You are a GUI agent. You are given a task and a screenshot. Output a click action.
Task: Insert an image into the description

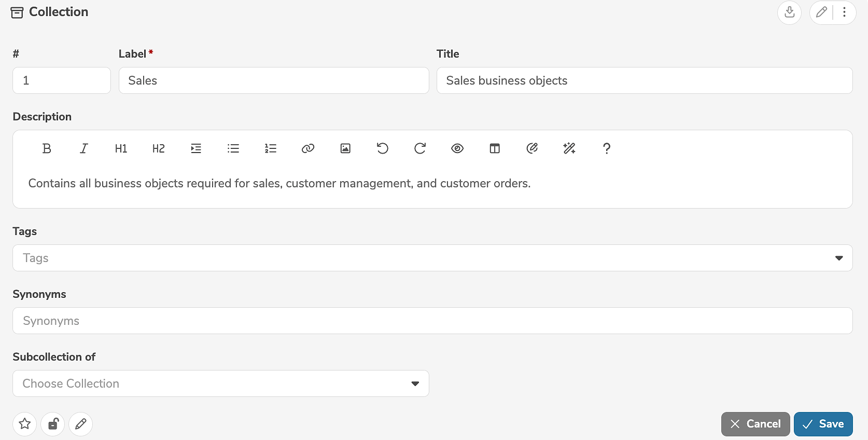coord(345,149)
